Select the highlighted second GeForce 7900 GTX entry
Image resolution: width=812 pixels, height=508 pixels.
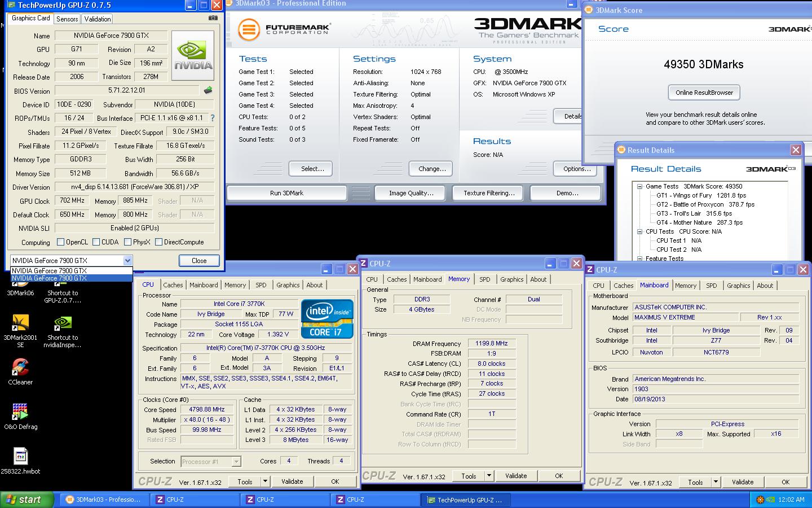[x=72, y=278]
